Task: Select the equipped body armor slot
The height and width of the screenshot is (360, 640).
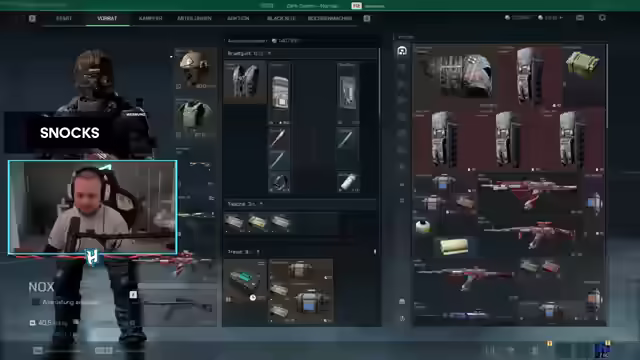Action: (x=196, y=118)
